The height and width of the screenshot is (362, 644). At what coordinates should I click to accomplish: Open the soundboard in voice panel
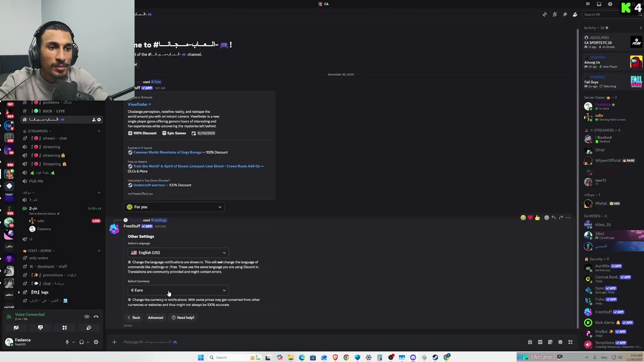coord(89,328)
